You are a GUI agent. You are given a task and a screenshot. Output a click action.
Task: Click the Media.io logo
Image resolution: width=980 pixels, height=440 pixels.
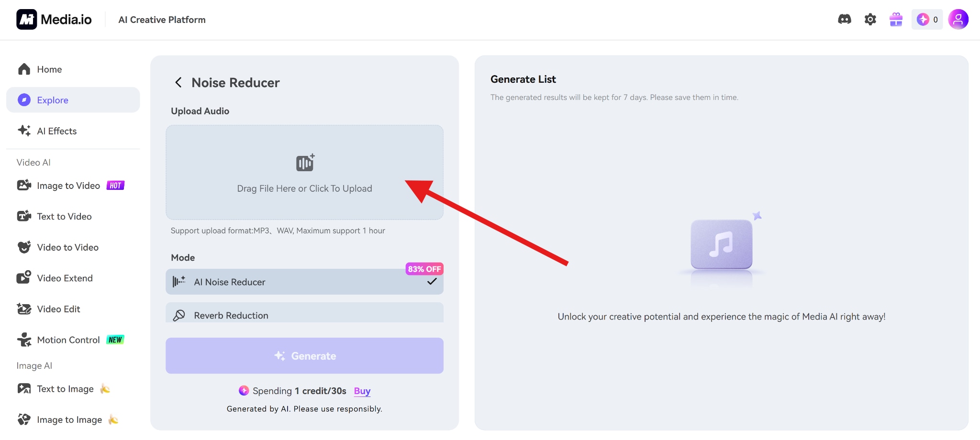click(54, 20)
